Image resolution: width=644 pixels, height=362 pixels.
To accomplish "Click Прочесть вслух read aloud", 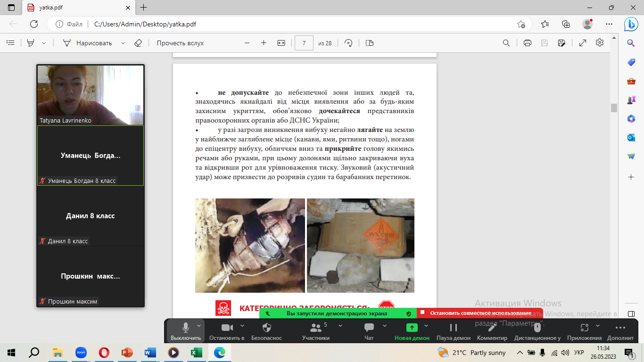I will pyautogui.click(x=180, y=43).
